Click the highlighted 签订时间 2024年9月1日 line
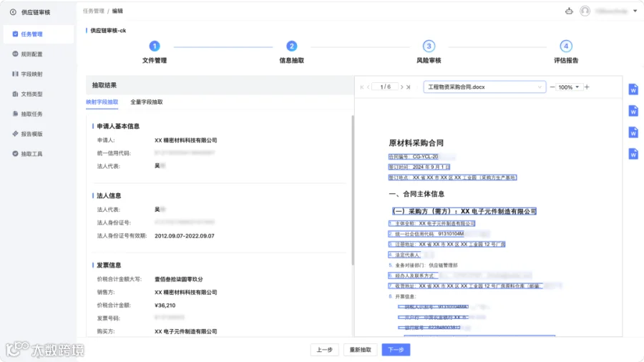This screenshot has height=362, width=644. point(419,167)
